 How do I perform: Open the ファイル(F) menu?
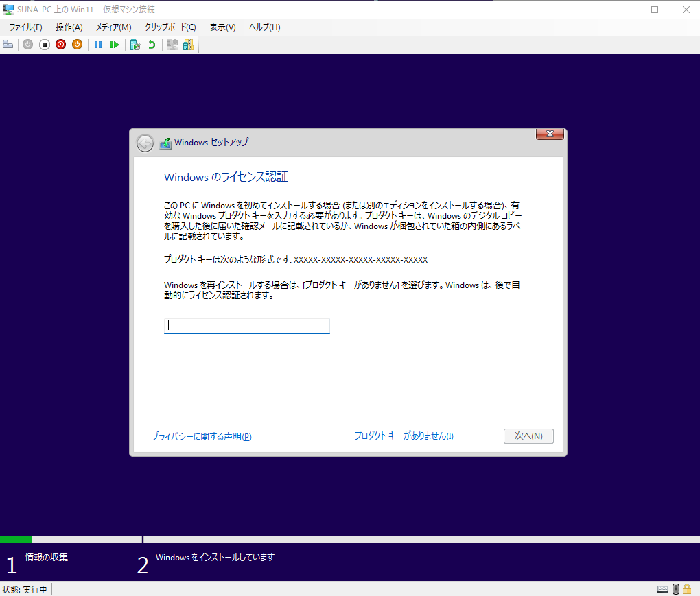pyautogui.click(x=26, y=27)
